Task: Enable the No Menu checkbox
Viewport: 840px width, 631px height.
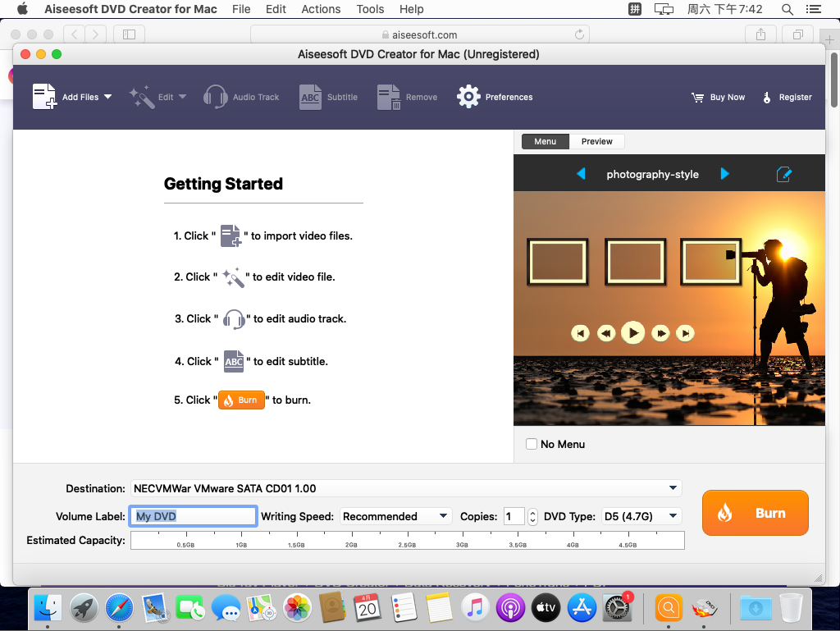Action: [x=531, y=444]
